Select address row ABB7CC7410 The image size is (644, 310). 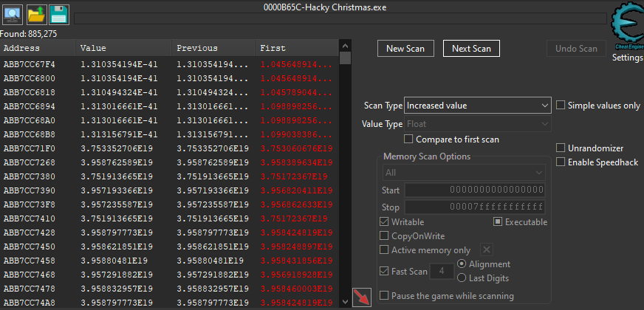tap(169, 218)
